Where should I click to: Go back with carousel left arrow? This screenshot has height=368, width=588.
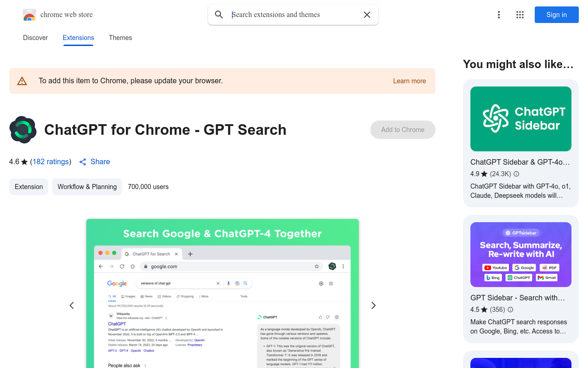tap(72, 305)
